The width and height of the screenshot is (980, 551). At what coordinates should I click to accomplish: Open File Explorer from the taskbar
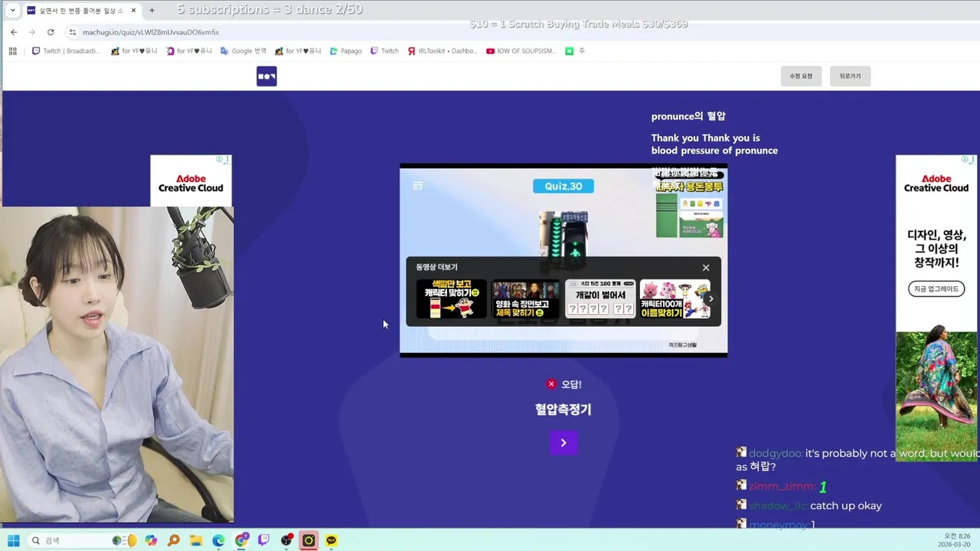(x=196, y=540)
